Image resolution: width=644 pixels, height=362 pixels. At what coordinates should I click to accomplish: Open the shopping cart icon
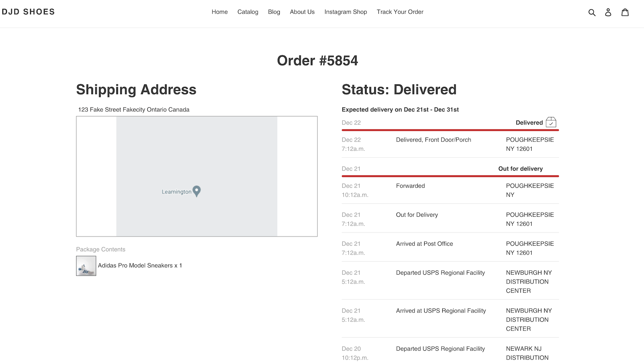tap(625, 12)
